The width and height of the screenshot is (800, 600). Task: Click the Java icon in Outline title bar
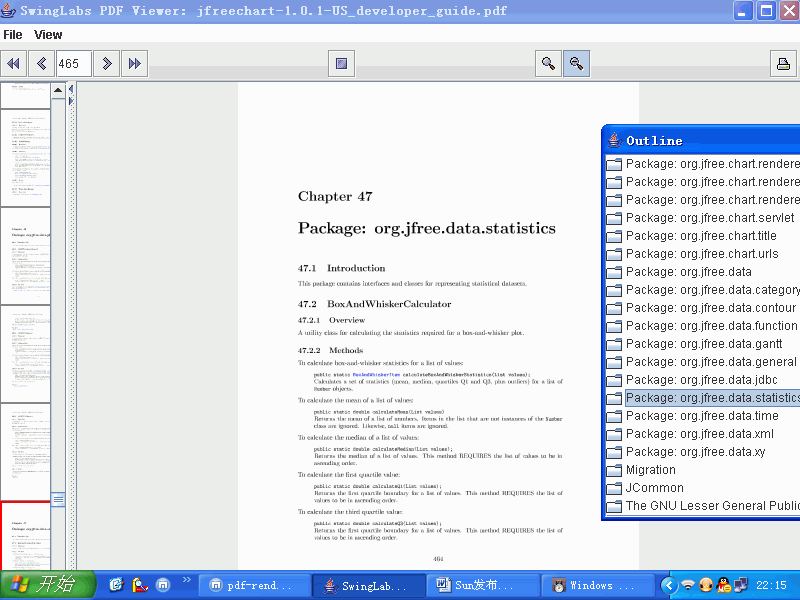(x=614, y=140)
